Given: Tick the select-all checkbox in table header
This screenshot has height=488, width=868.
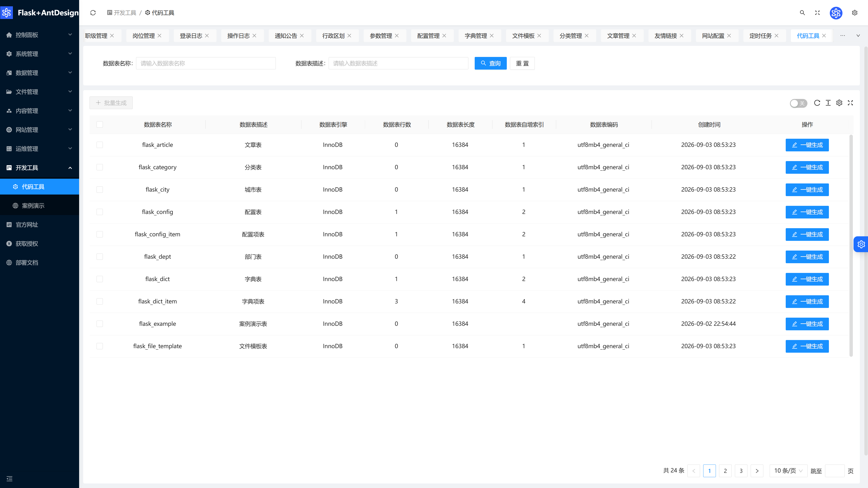Looking at the screenshot, I should (99, 125).
